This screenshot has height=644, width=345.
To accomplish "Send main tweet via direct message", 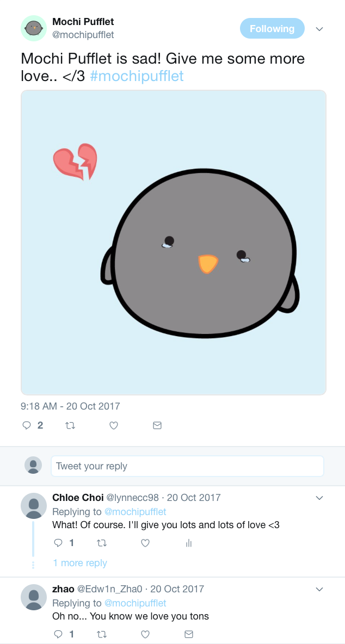I will coord(157,425).
